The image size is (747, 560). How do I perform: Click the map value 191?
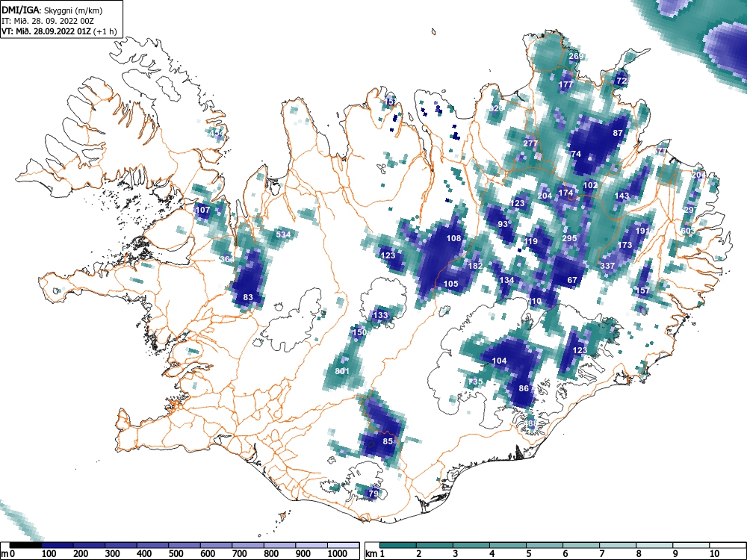[x=642, y=231]
